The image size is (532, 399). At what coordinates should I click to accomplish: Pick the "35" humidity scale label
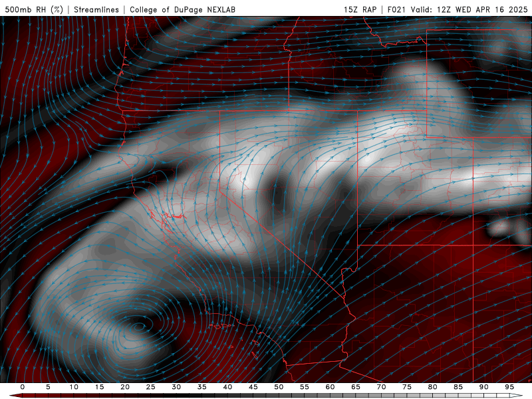202,387
